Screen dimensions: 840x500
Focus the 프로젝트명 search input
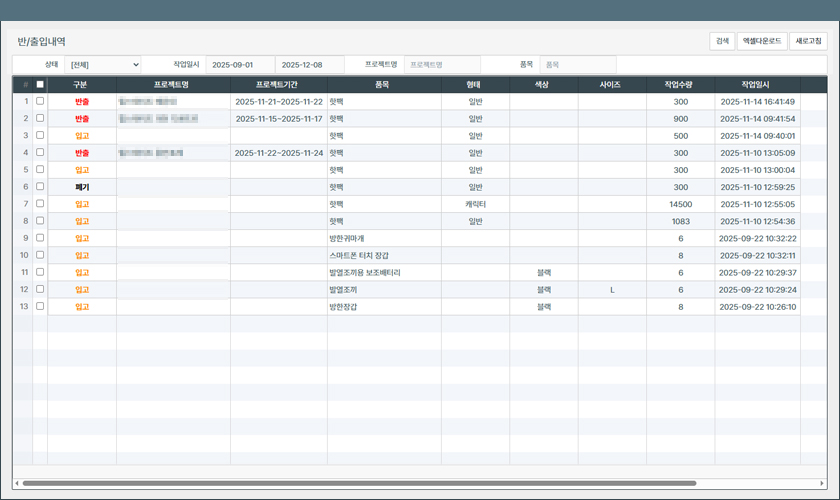[442, 65]
